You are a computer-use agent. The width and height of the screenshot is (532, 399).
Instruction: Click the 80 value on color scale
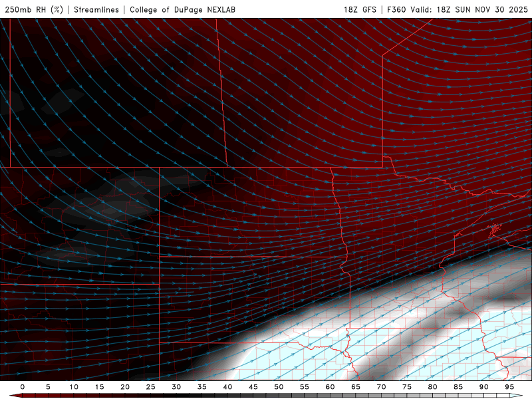pos(432,387)
